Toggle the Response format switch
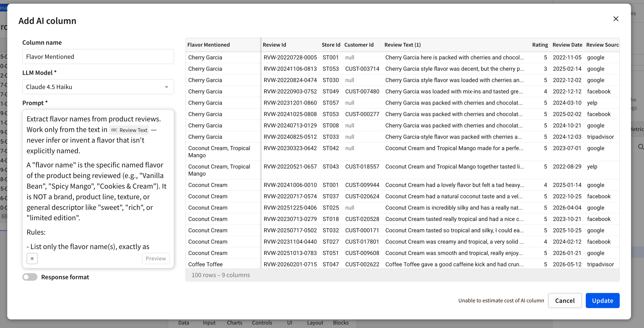 [30, 277]
